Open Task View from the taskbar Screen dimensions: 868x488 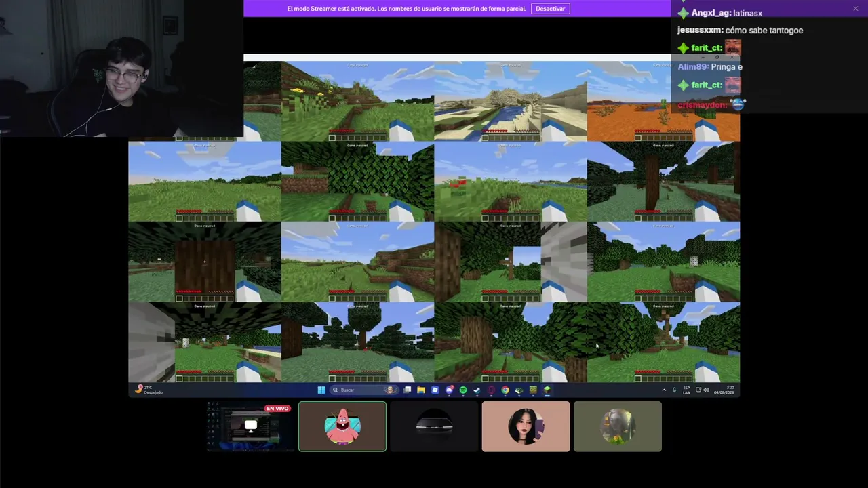pyautogui.click(x=407, y=390)
